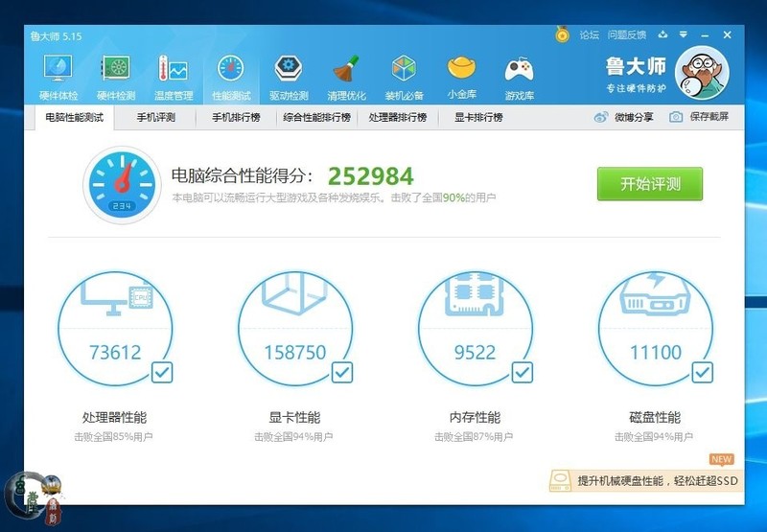767x532 pixels.
Task: Click 保存截屏 save screenshot link
Action: [709, 117]
